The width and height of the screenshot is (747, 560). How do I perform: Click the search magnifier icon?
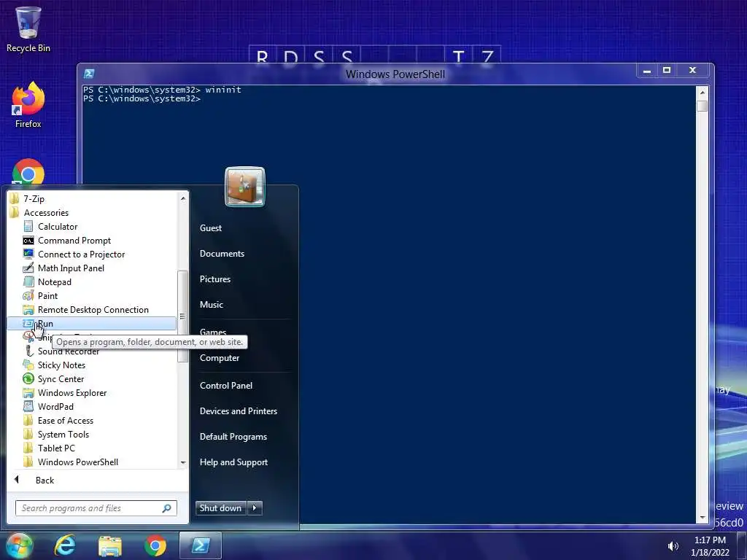(x=167, y=508)
